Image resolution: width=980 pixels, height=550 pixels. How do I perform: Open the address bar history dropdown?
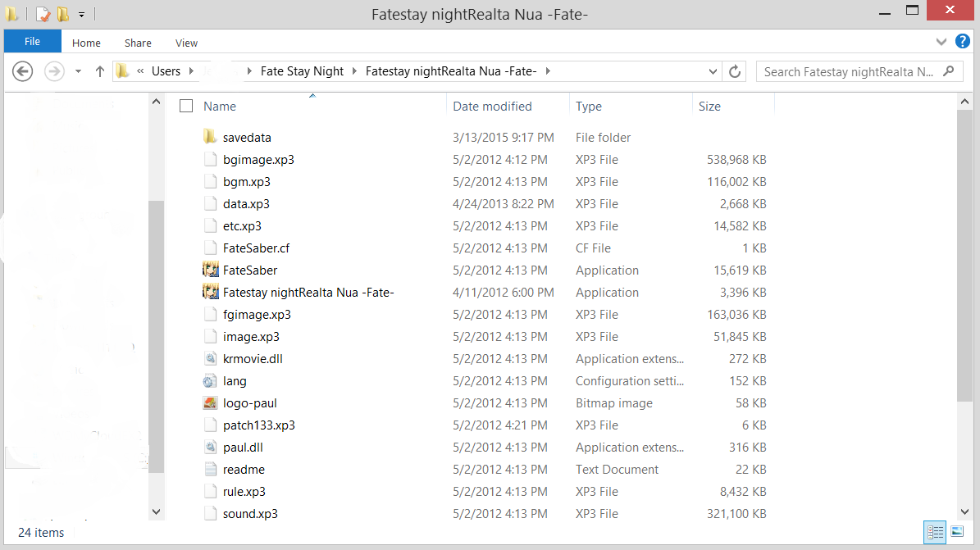(713, 71)
